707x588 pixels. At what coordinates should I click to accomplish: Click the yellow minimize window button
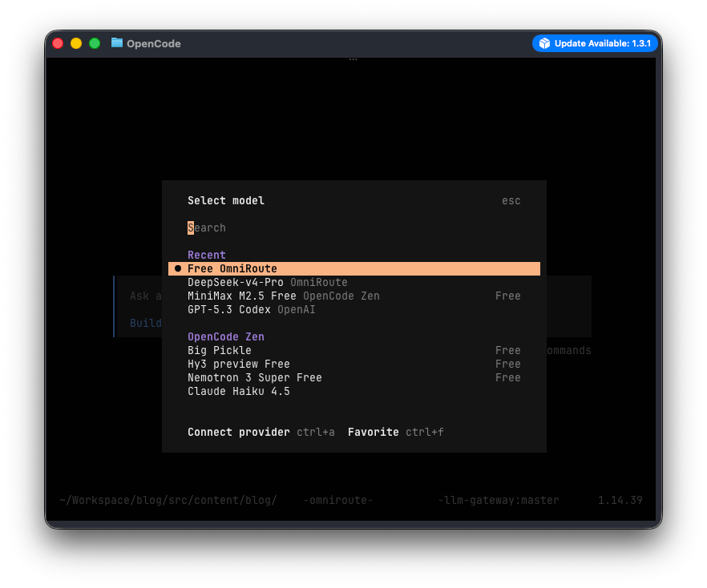[x=76, y=43]
